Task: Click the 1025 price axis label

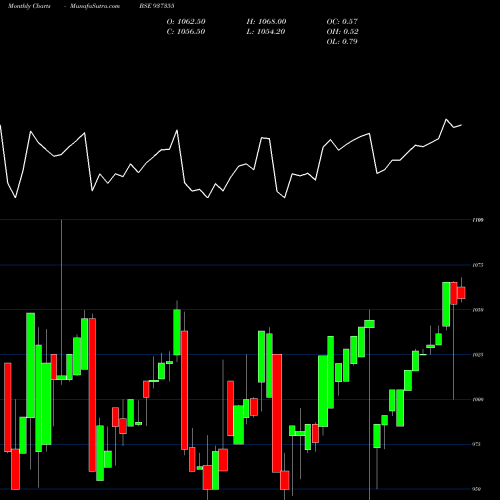Action: tap(478, 355)
